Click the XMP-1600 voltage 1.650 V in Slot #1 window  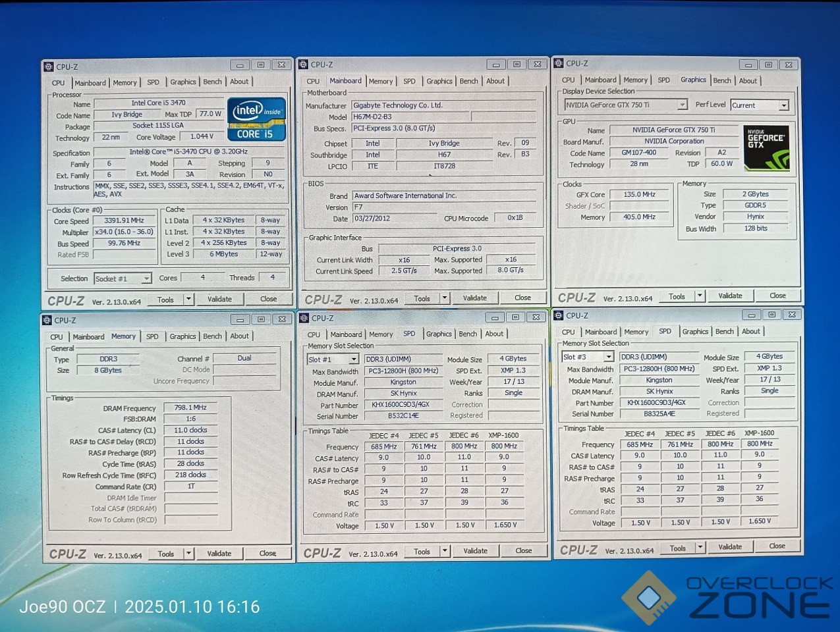(505, 525)
